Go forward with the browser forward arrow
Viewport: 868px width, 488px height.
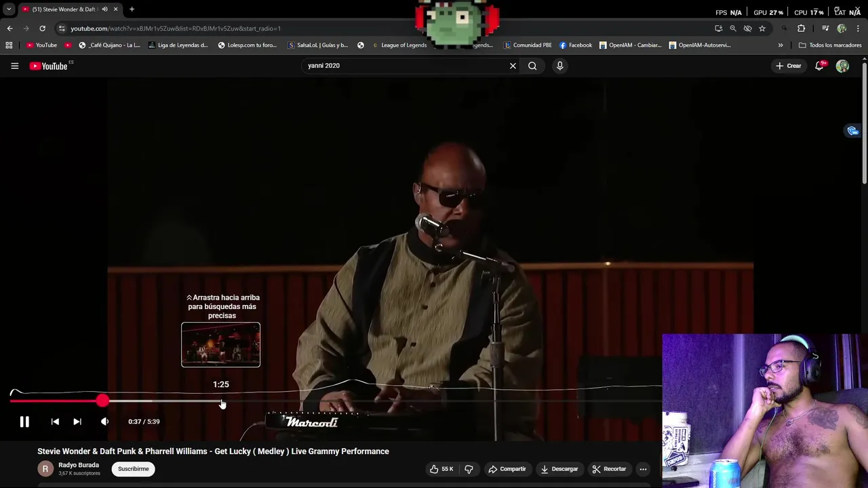(x=26, y=28)
